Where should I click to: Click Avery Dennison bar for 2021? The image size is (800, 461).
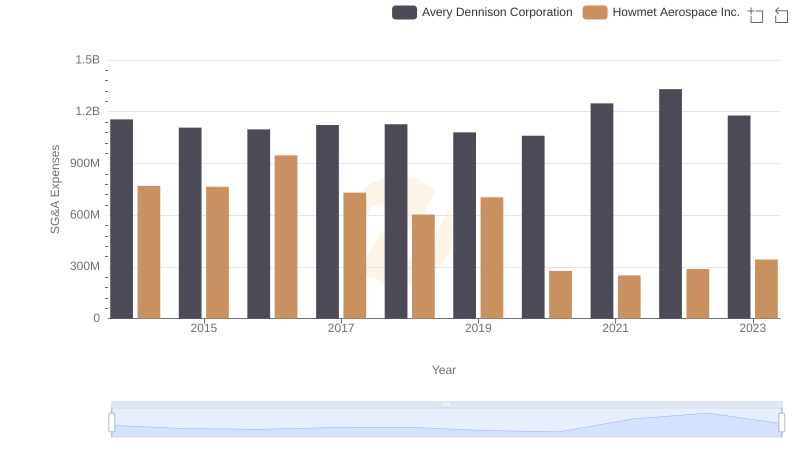[x=602, y=211]
